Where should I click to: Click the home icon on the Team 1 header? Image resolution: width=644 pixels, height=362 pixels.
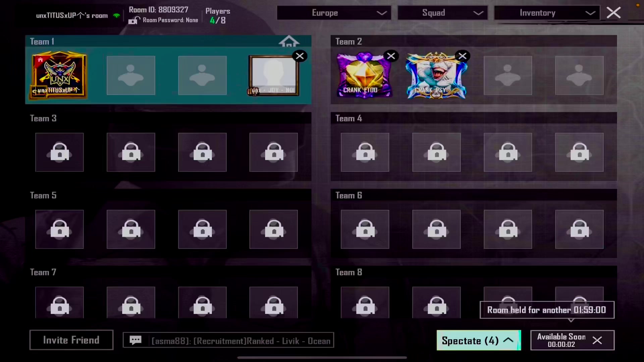[289, 41]
